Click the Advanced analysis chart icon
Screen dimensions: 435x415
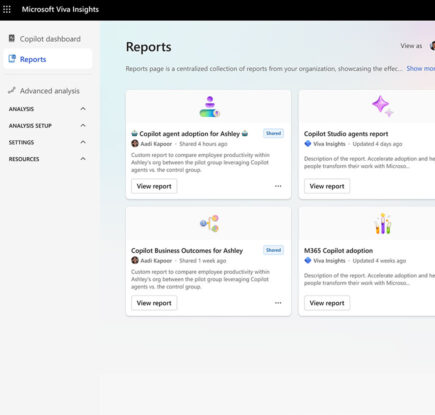pyautogui.click(x=12, y=90)
